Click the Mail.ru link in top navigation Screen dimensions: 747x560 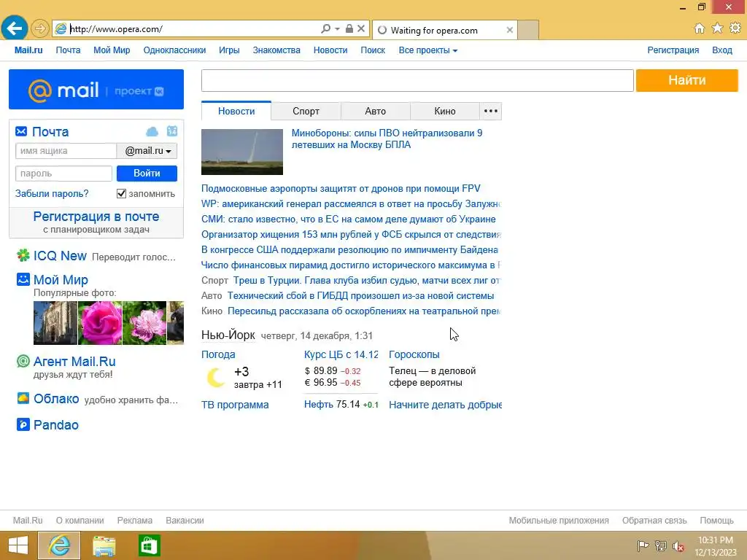coord(28,50)
